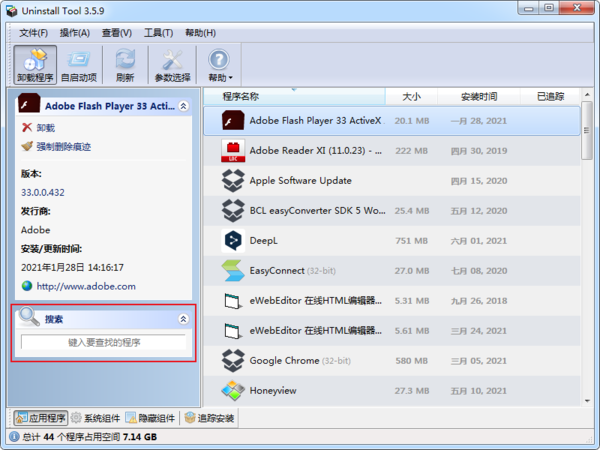The width and height of the screenshot is (600, 450).
Task: Click the search input field
Action: (104, 342)
